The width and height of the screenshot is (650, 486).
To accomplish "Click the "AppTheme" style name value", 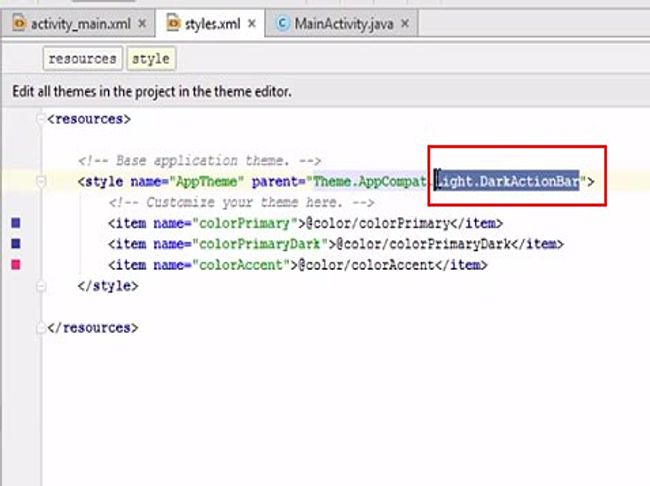I will pos(206,182).
